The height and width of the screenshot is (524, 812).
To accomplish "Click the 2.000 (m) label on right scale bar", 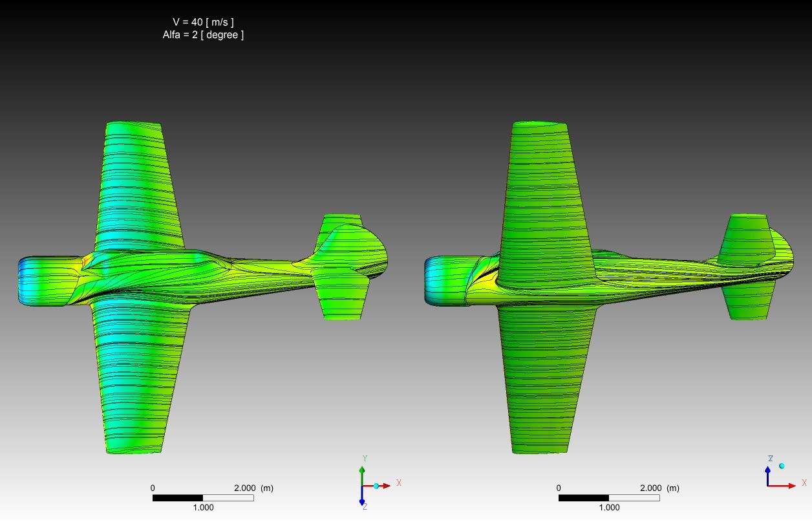I will click(659, 488).
